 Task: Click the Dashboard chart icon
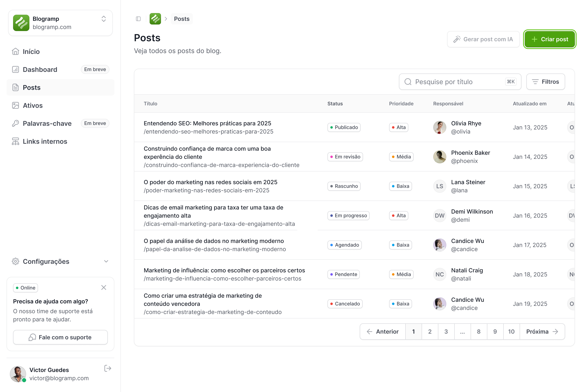16,69
